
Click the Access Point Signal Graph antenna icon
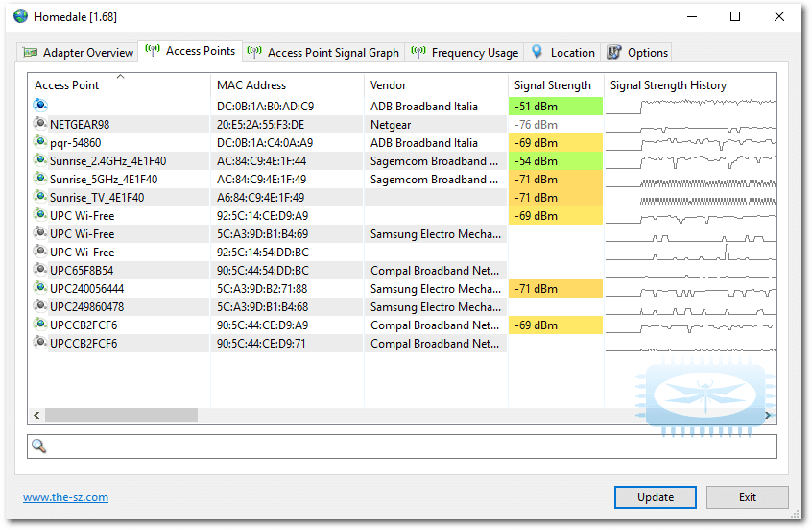254,52
